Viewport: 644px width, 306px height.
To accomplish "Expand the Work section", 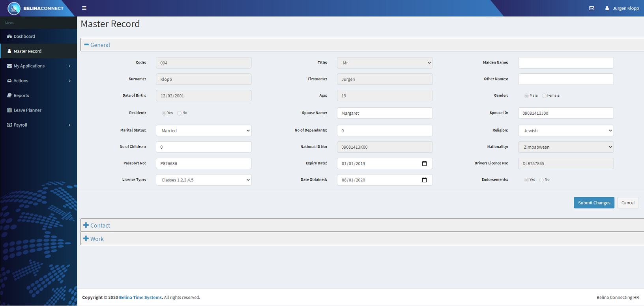I will point(362,239).
